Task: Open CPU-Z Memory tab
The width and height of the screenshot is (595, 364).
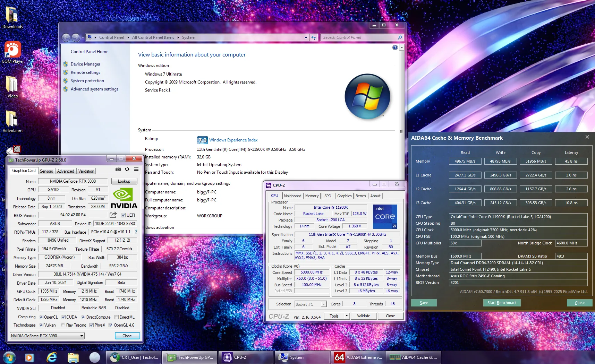Action: point(312,196)
